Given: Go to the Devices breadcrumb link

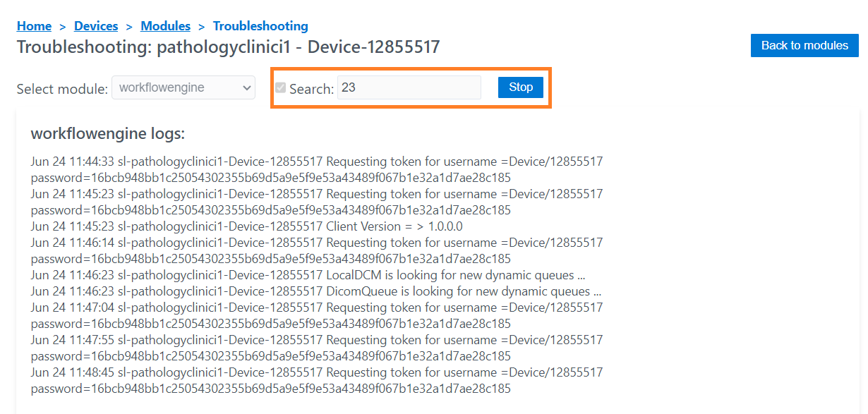Looking at the screenshot, I should [96, 26].
